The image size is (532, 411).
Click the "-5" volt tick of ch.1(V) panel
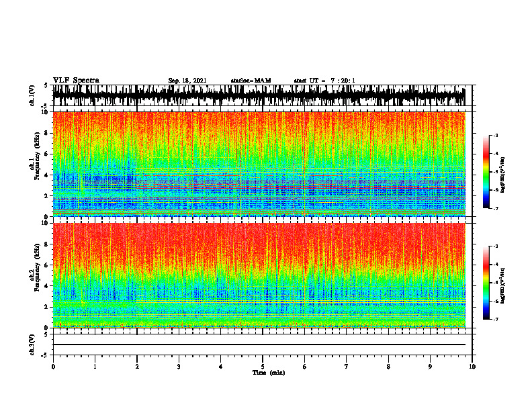(x=45, y=106)
